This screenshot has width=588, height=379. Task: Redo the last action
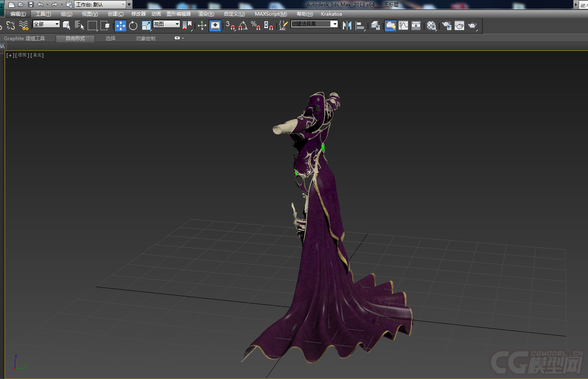coord(54,4)
